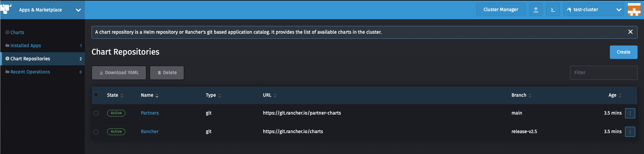Viewport: 644px width, 154px height.
Task: Check the Rancher repository checkbox
Action: coord(96,132)
